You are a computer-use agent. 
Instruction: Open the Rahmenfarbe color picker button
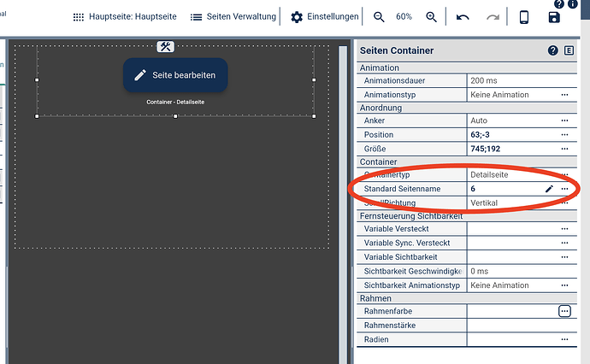564,311
